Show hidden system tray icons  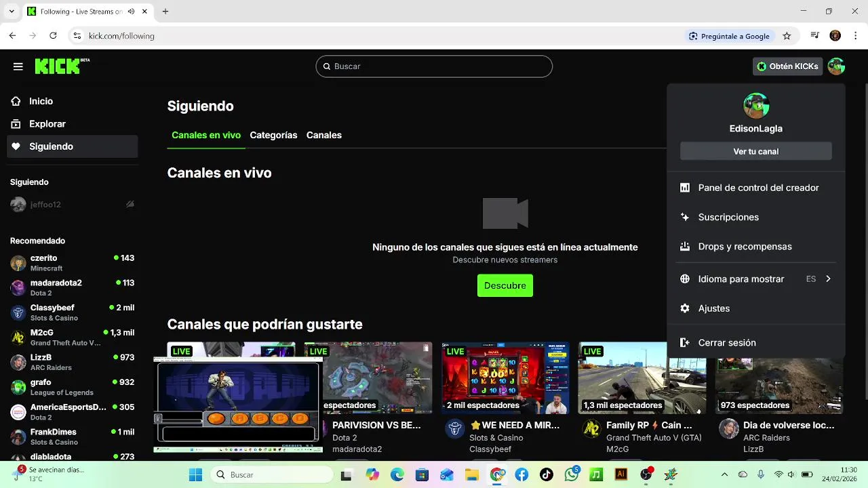[724, 475]
